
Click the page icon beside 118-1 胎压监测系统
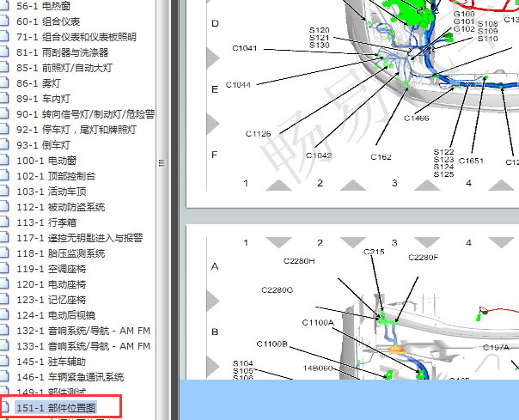(x=3, y=253)
